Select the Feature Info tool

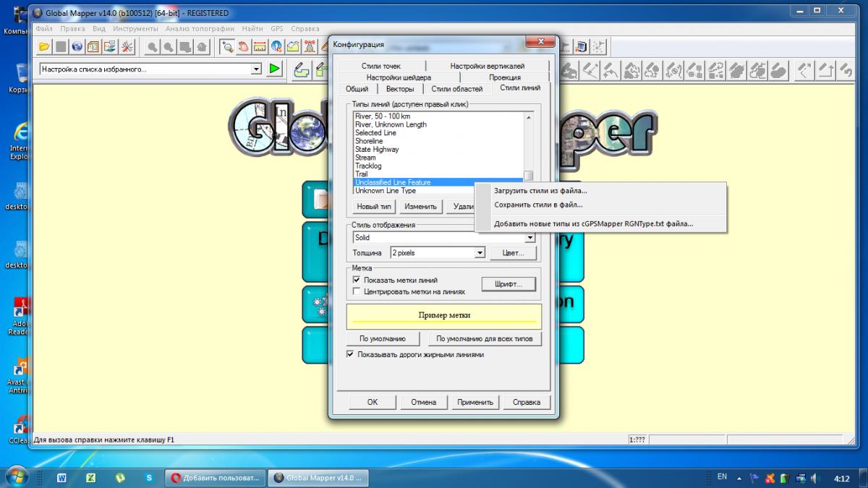coord(276,47)
